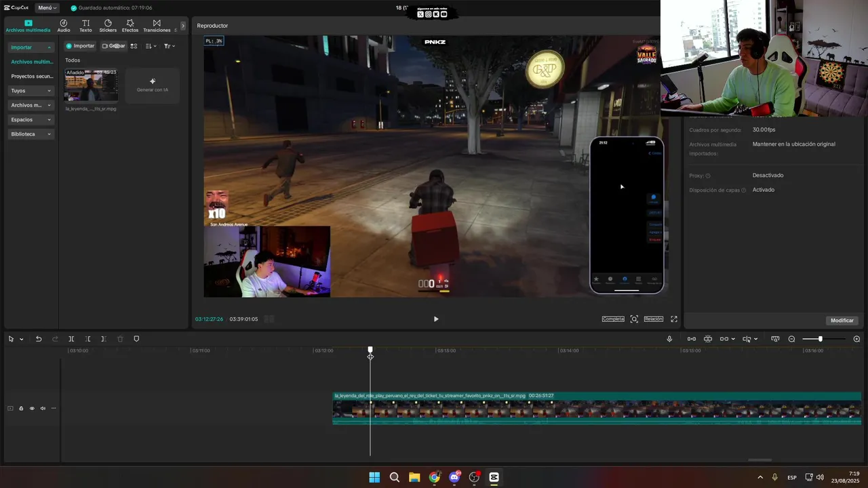The width and height of the screenshot is (868, 488).
Task: Click Generar con IA card
Action: tap(153, 85)
